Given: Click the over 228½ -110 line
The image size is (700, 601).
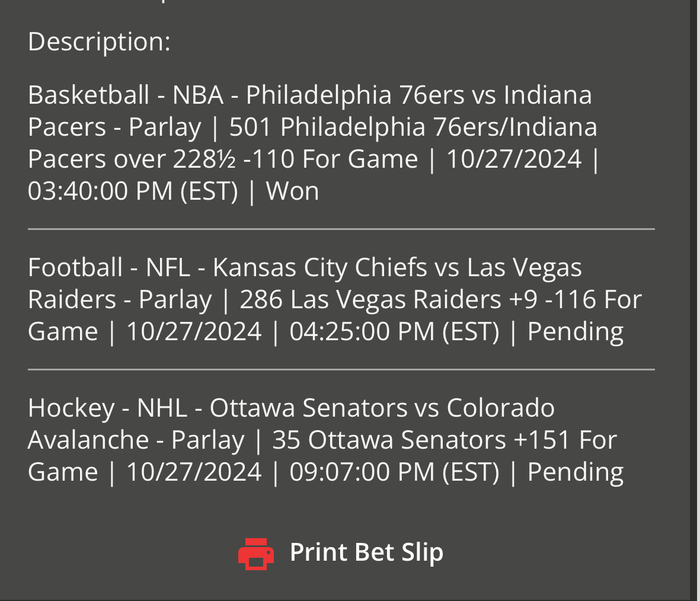Looking at the screenshot, I should [237, 159].
